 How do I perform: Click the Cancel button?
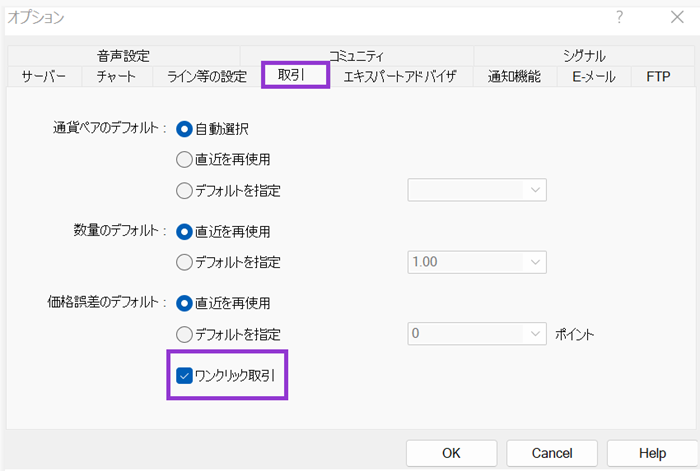pos(552,453)
